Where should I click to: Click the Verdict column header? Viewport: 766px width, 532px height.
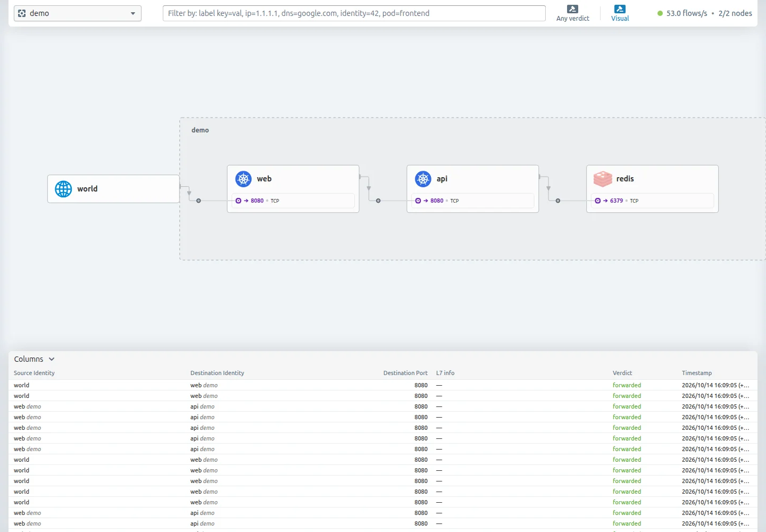[622, 373]
